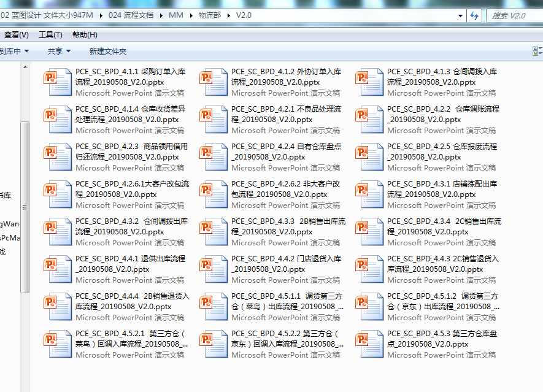
Task: Select the 4.5.3 第三方仓库盘点 file icon
Action: point(370,344)
